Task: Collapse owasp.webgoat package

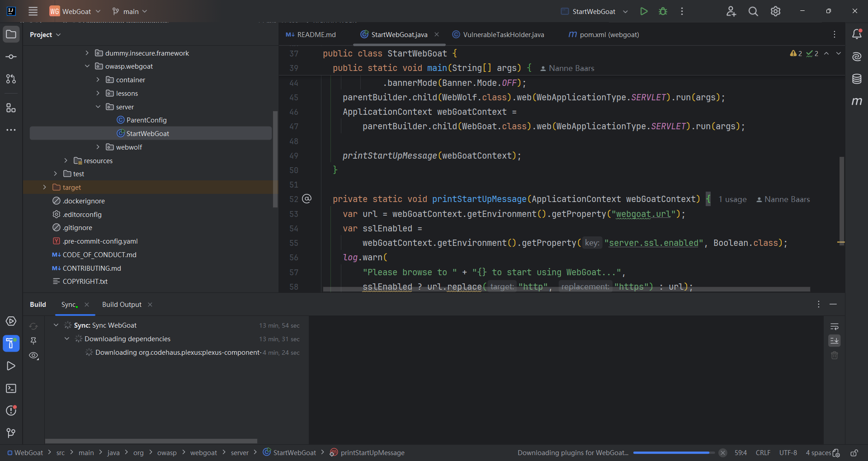Action: pyautogui.click(x=87, y=66)
